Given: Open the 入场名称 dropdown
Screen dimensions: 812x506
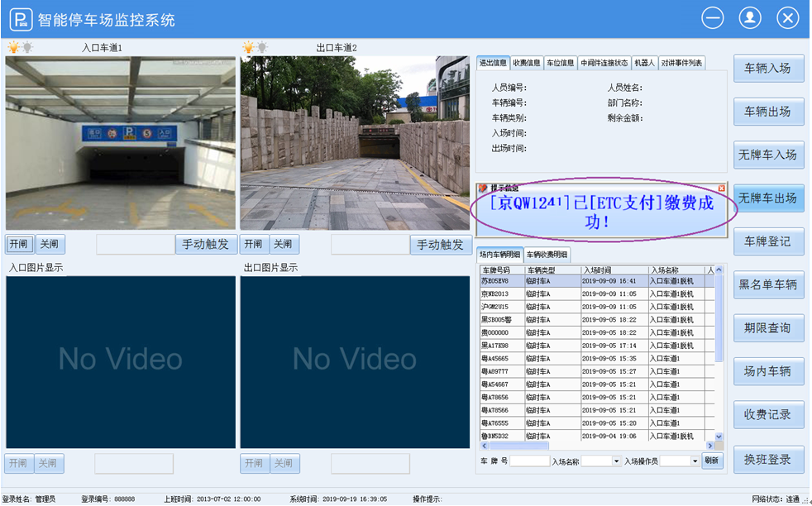Looking at the screenshot, I should coord(616,461).
